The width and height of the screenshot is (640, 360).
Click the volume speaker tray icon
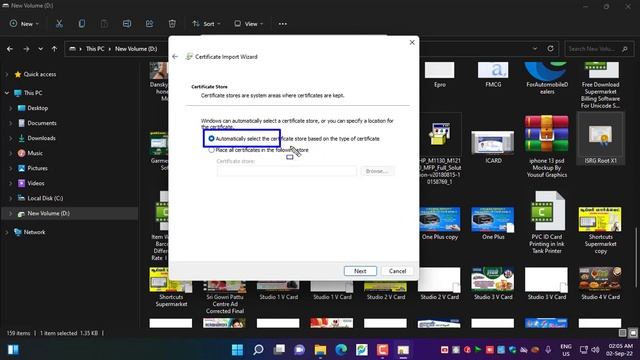(595, 350)
